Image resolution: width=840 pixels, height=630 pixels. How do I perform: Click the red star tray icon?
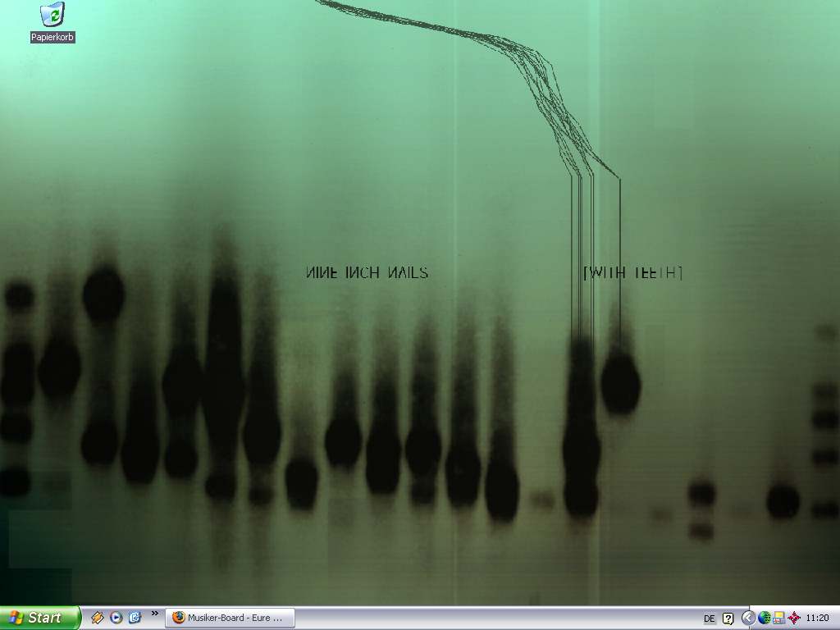point(794,619)
